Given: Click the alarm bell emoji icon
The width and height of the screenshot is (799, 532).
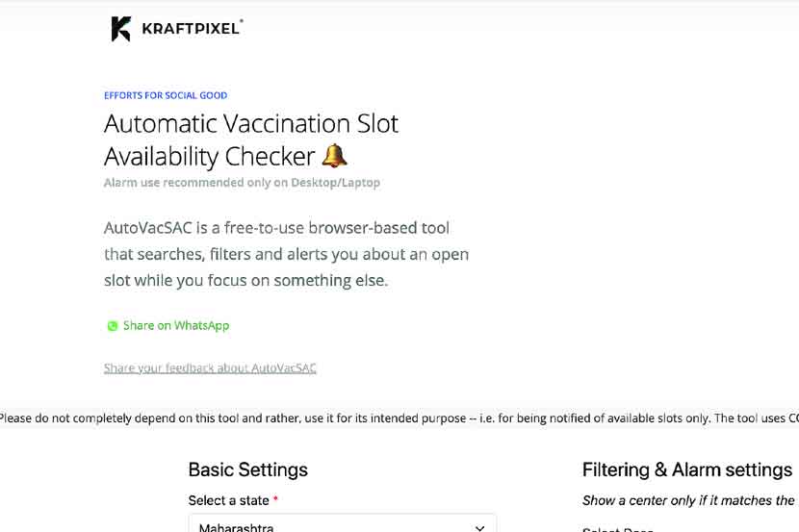Looking at the screenshot, I should point(334,155).
